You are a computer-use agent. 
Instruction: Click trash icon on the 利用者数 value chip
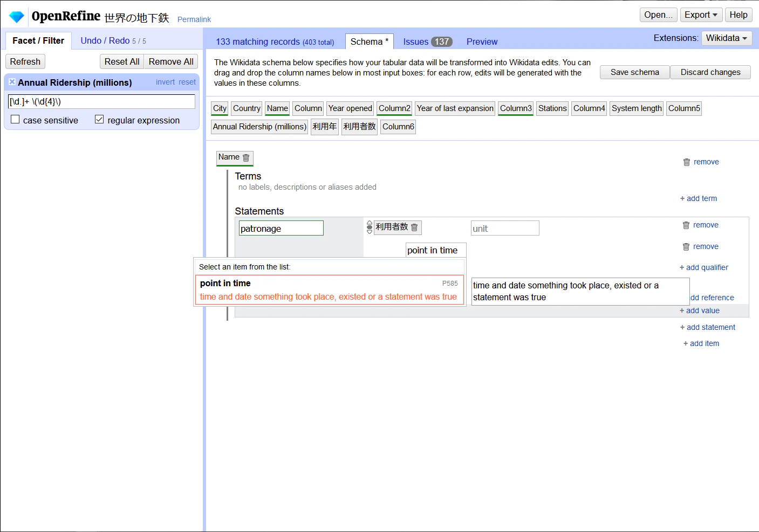coord(414,227)
